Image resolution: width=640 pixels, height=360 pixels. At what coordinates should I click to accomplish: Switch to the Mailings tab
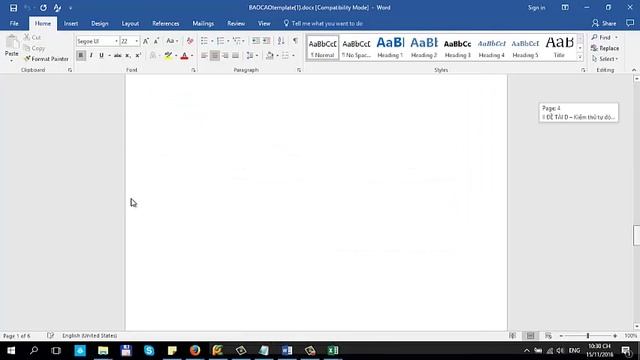click(x=203, y=24)
